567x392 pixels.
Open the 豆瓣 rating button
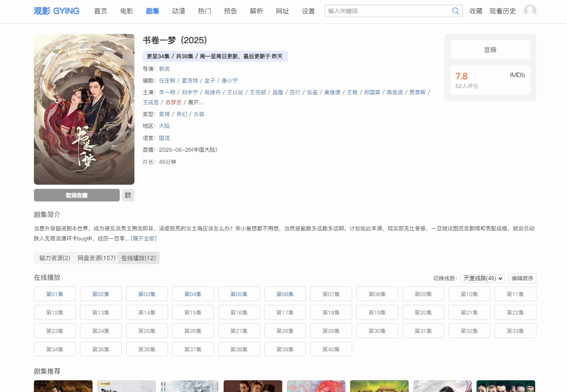click(x=490, y=50)
